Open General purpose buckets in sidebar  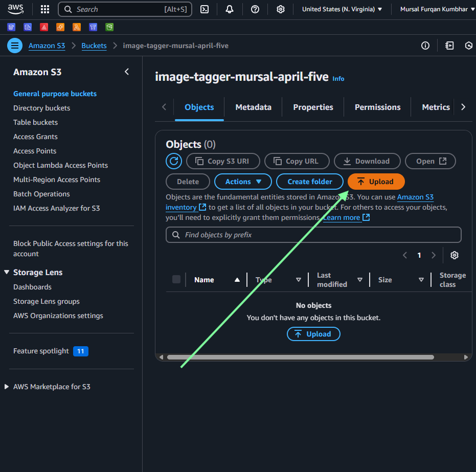(55, 94)
